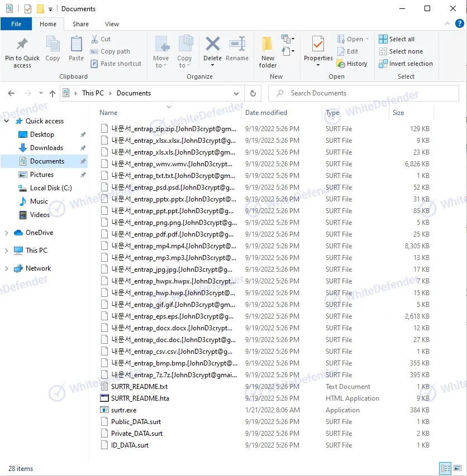This screenshot has height=476, width=467.
Task: Select the SURTR_README.txt file
Action: tap(139, 387)
